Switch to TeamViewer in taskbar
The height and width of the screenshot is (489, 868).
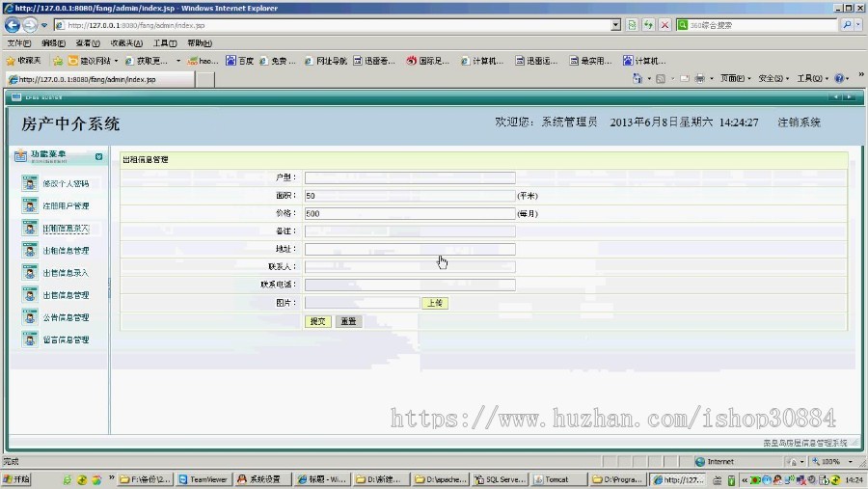[x=203, y=479]
